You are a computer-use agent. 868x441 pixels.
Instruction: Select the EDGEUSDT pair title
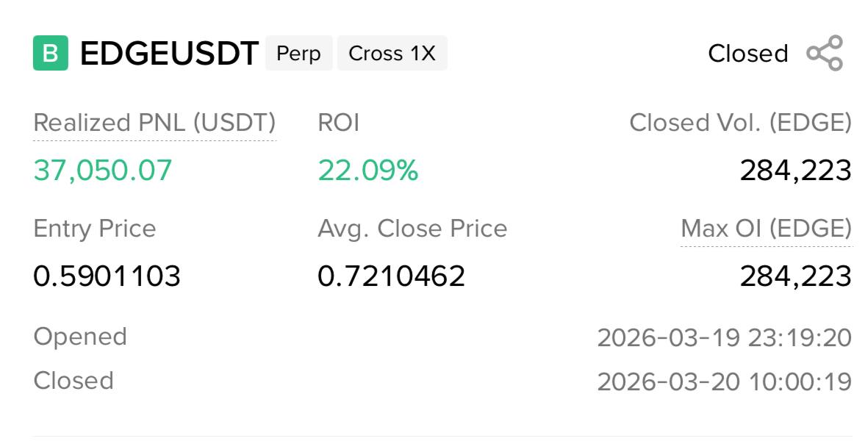[169, 54]
